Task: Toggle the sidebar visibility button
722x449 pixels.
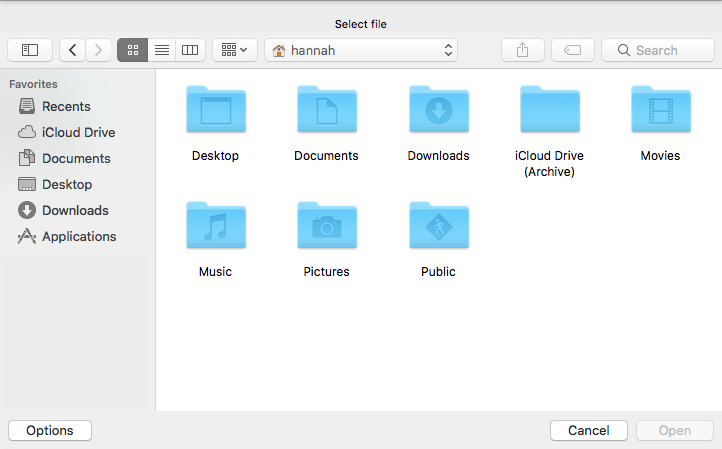Action: pyautogui.click(x=30, y=50)
